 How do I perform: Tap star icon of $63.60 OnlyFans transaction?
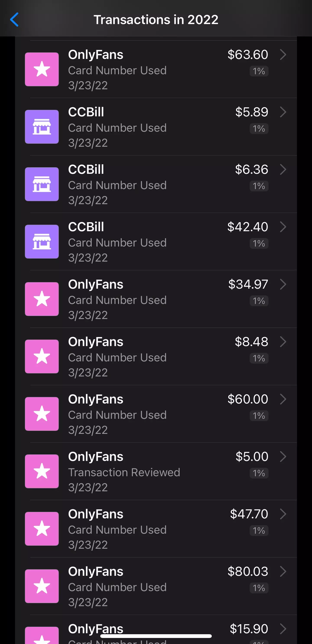(x=42, y=69)
